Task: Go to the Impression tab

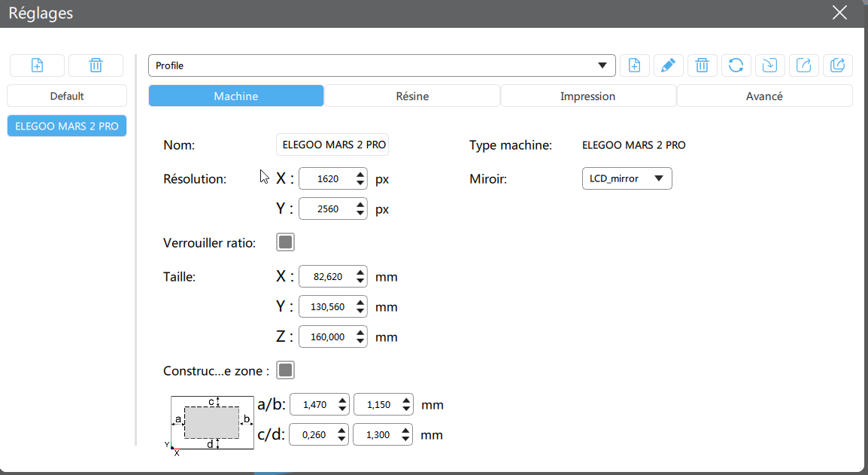Action: click(x=588, y=96)
